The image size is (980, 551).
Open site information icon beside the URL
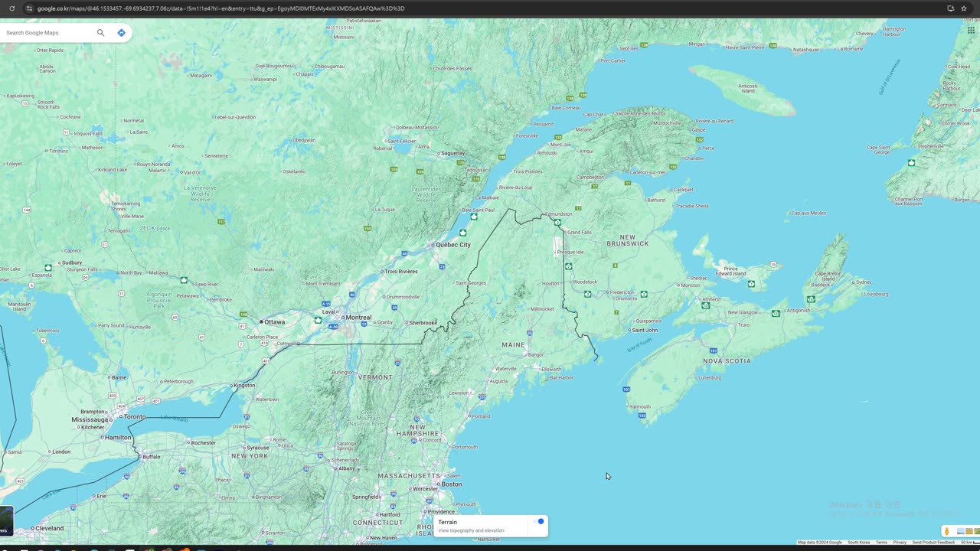(x=29, y=8)
